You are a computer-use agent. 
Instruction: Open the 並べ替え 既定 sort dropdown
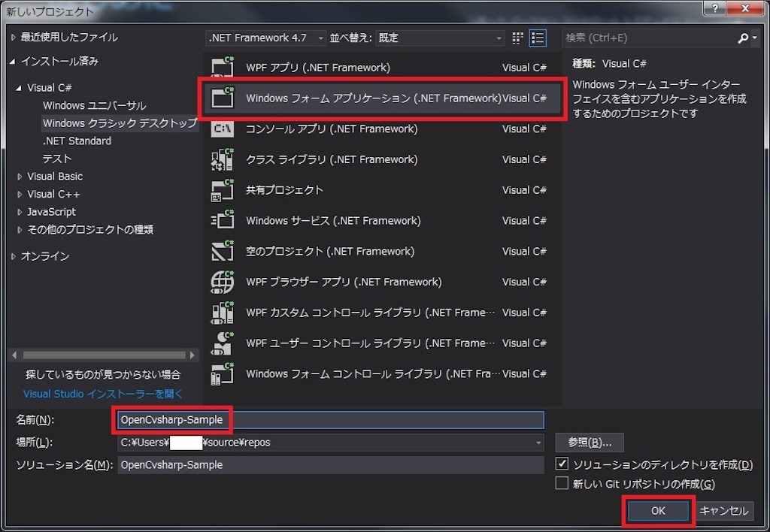pos(440,38)
